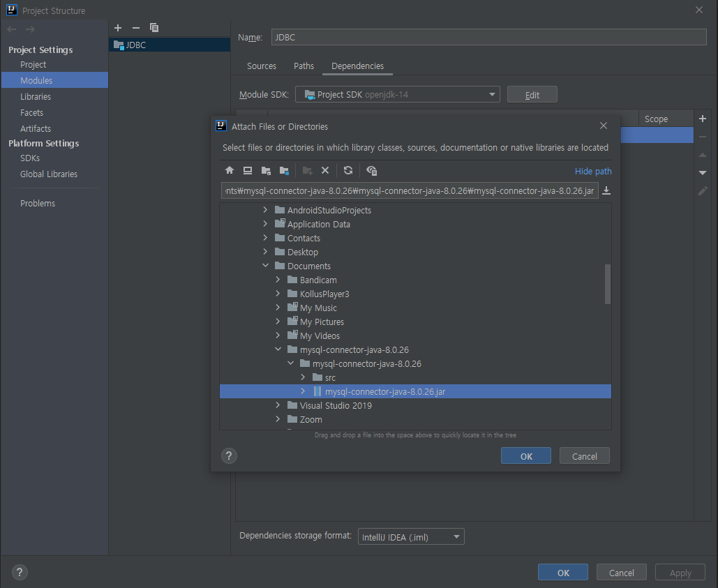
Task: Expand the mysql-connector-java-8.0.26.jar node
Action: [303, 391]
